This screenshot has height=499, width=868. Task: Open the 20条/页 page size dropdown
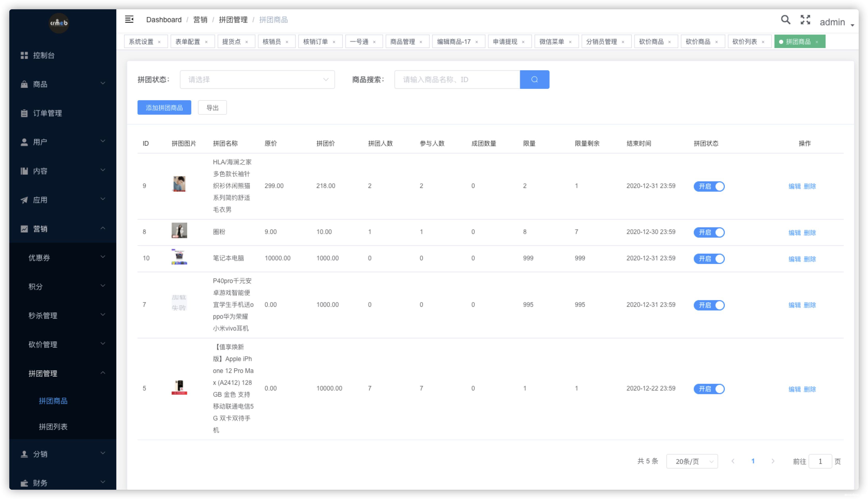click(691, 461)
